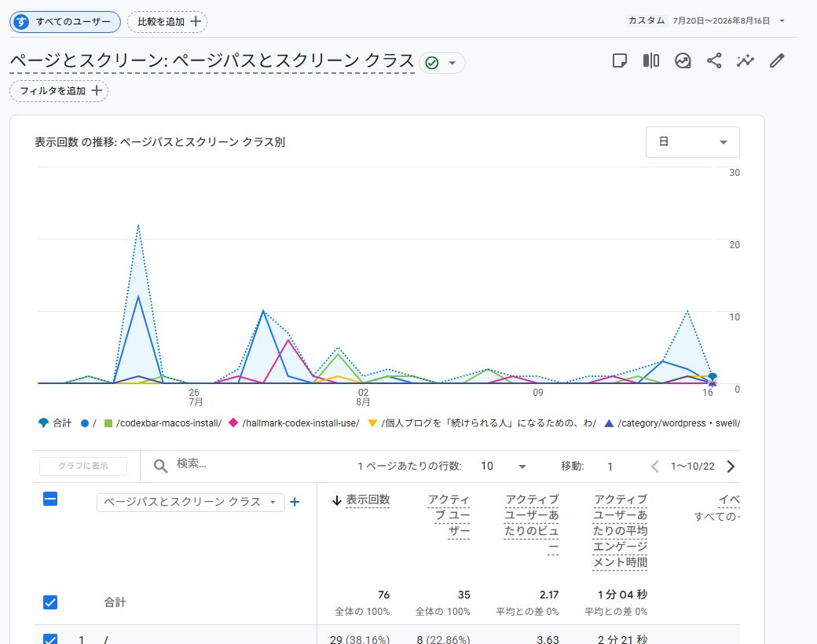Uncheck the 合計 row checkbox
Viewport: 817px width, 644px height.
(50, 602)
